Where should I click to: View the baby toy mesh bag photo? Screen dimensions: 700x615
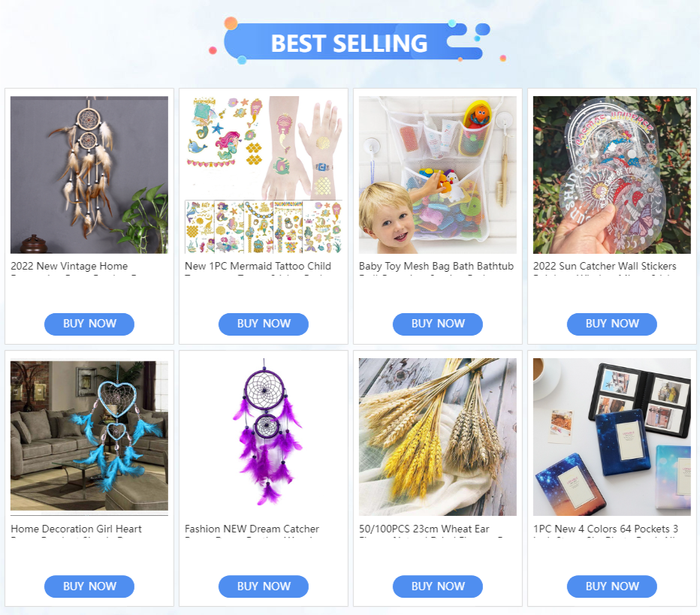coord(437,174)
